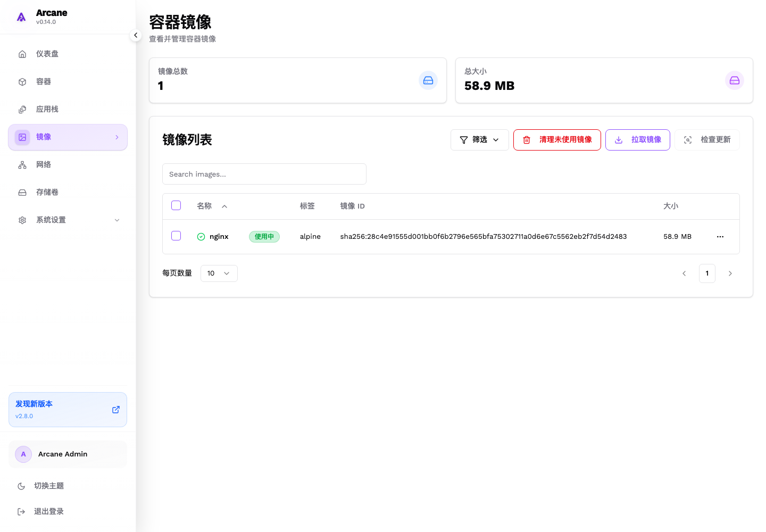The width and height of the screenshot is (766, 532).
Task: Click the funnel icon in 筛选 button
Action: coord(464,140)
